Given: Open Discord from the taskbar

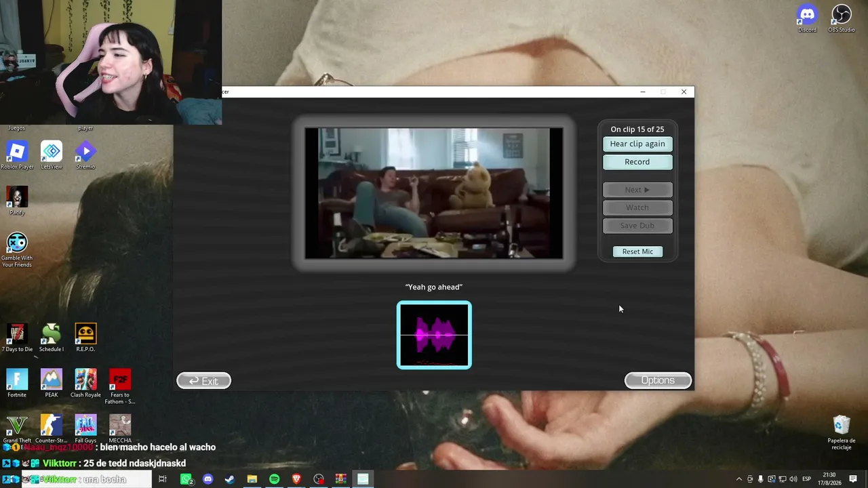Looking at the screenshot, I should [208, 479].
